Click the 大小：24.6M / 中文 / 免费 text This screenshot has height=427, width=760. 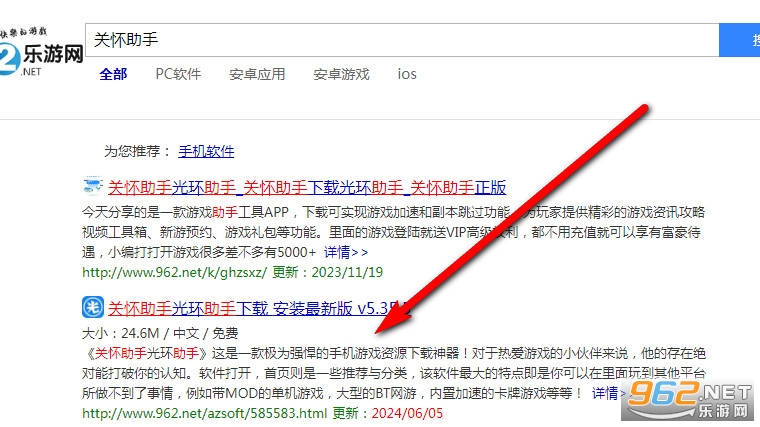coord(160,333)
